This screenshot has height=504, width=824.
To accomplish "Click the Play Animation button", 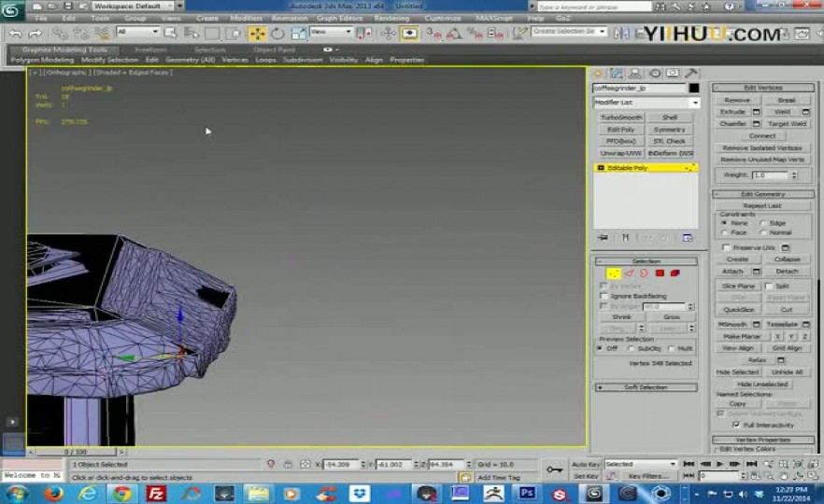I will click(x=719, y=464).
